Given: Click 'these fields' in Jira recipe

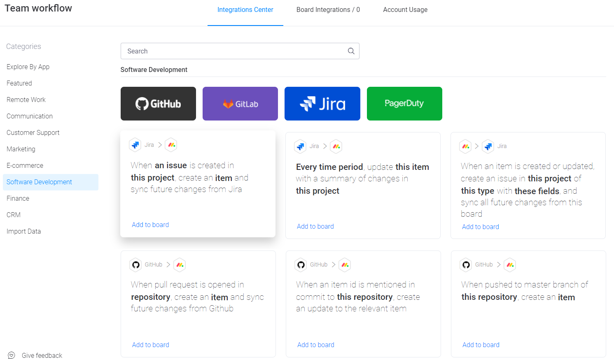Looking at the screenshot, I should pyautogui.click(x=537, y=191).
